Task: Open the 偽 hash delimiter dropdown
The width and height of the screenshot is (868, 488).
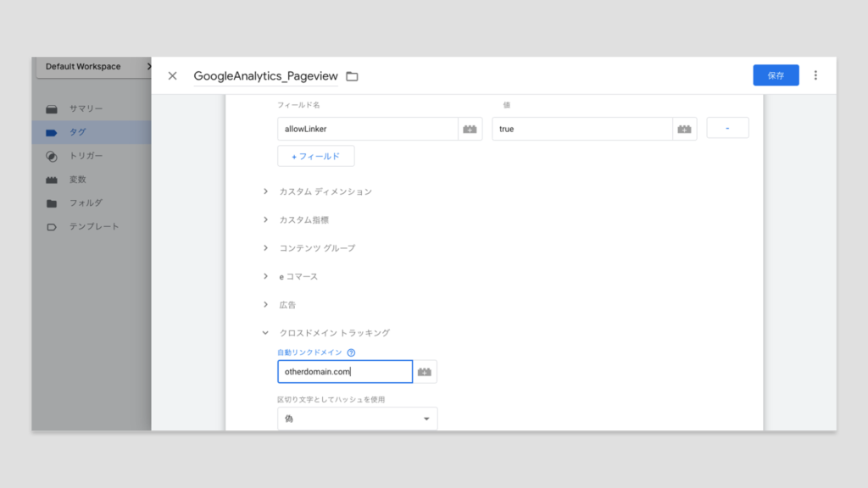Action: coord(357,419)
